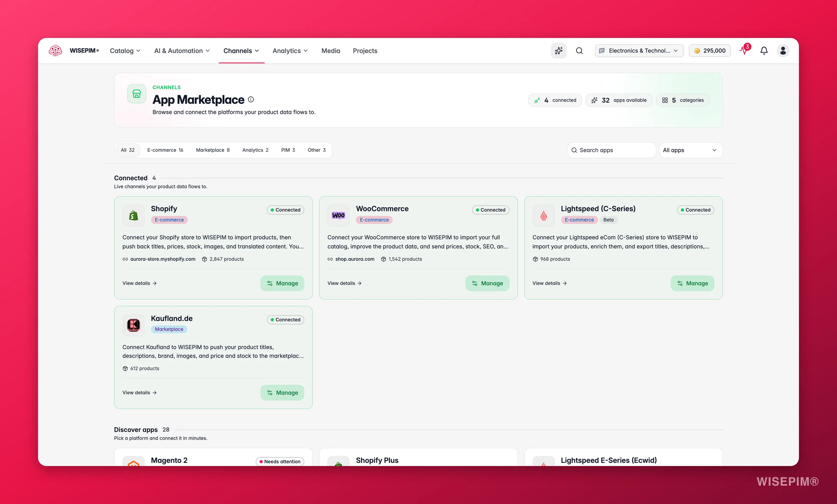Image resolution: width=837 pixels, height=504 pixels.
Task: Click the Lightspeed C-Series flame logo
Action: click(x=543, y=215)
